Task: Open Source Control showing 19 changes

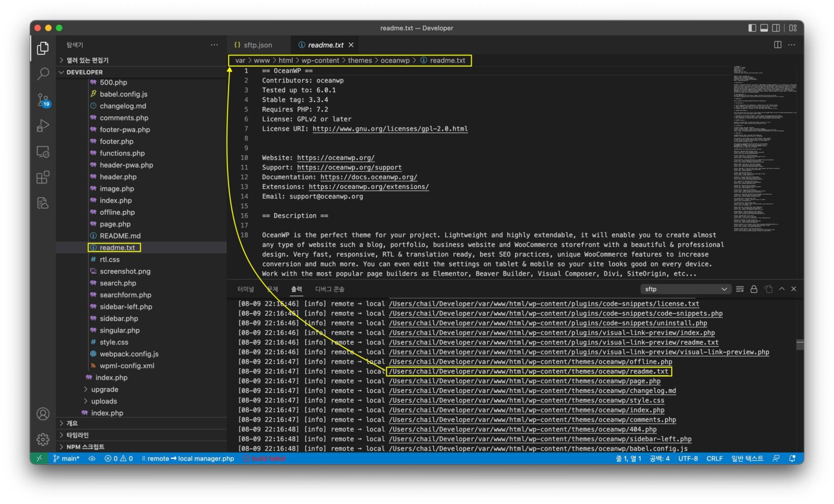Action: coord(43,100)
